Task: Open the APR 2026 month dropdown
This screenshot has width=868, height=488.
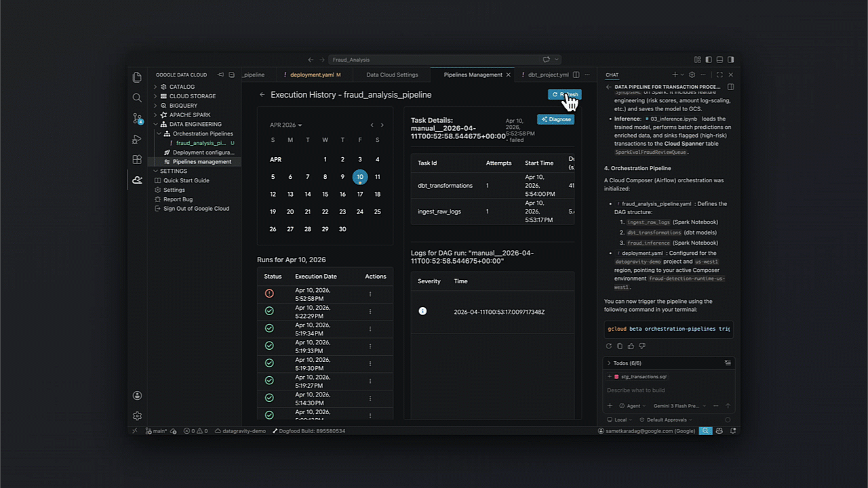Action: (285, 125)
